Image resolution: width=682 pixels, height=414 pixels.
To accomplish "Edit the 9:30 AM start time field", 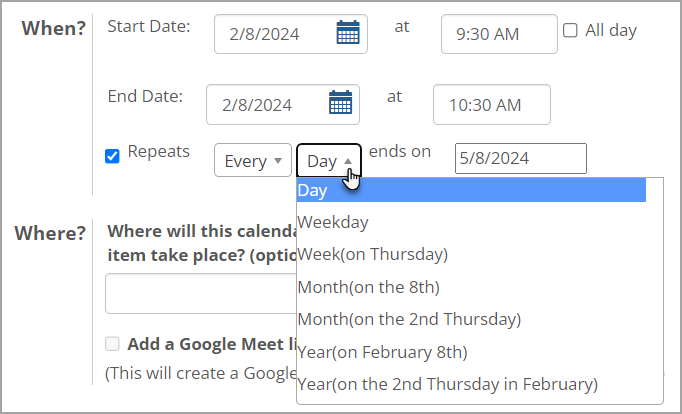I will [499, 34].
